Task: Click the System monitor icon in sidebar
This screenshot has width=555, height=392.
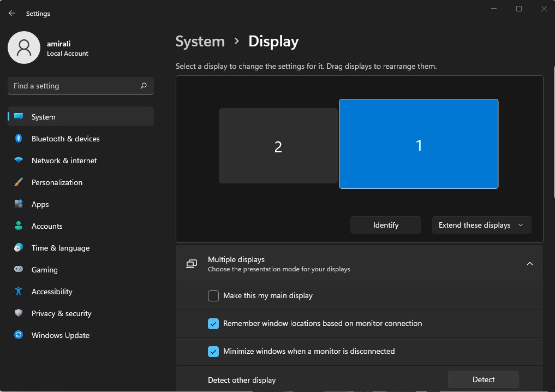Action: point(19,116)
